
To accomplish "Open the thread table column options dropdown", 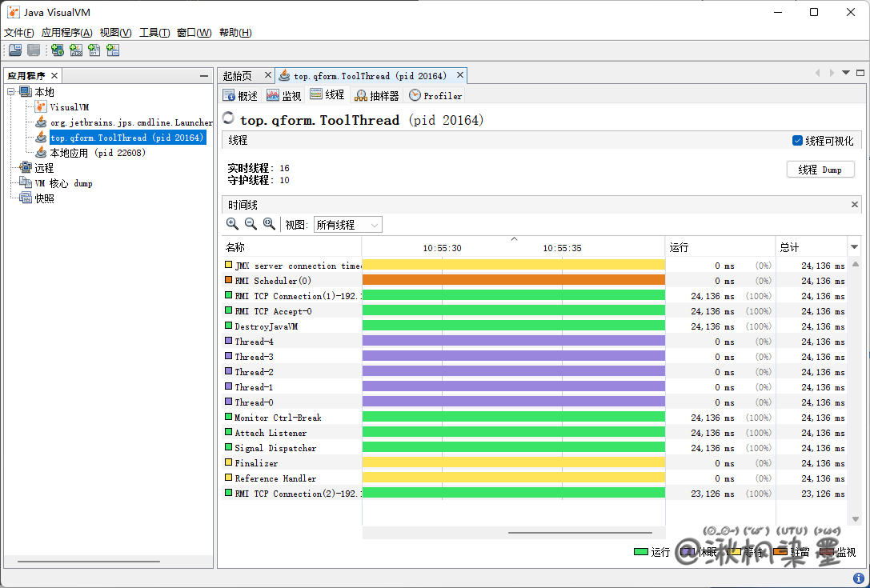I will (x=854, y=247).
